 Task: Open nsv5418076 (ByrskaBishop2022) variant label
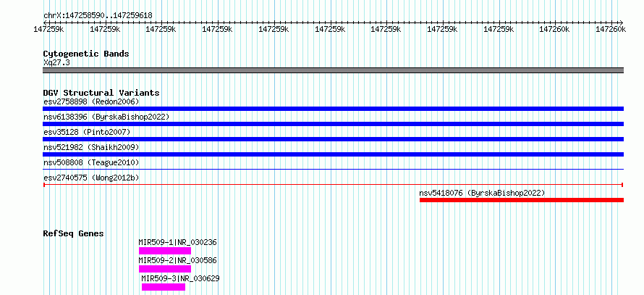482,193
